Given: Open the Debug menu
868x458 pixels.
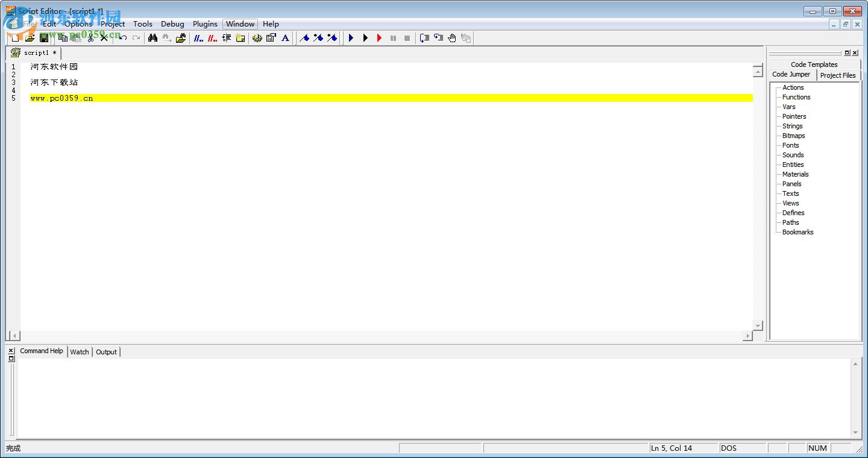Looking at the screenshot, I should point(172,24).
